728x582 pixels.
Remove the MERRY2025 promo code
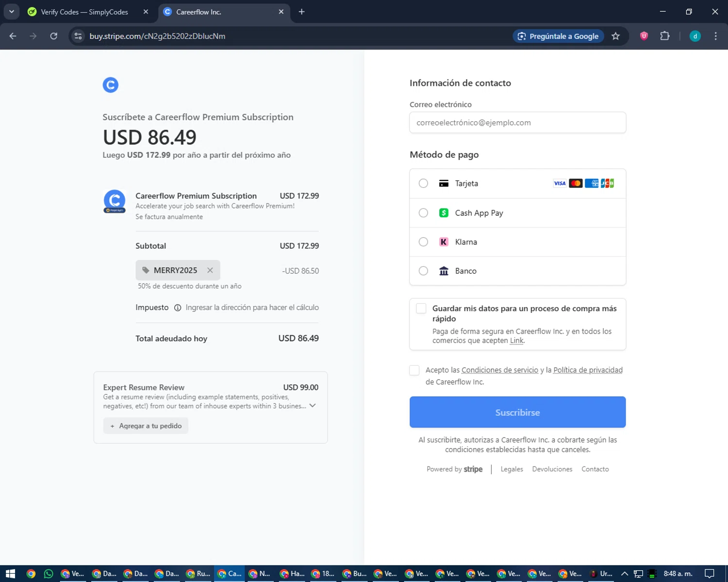tap(210, 270)
